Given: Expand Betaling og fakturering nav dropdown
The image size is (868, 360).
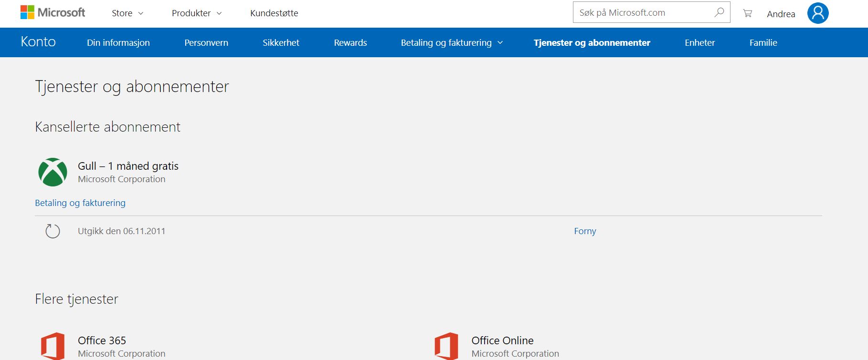Looking at the screenshot, I should coord(452,42).
